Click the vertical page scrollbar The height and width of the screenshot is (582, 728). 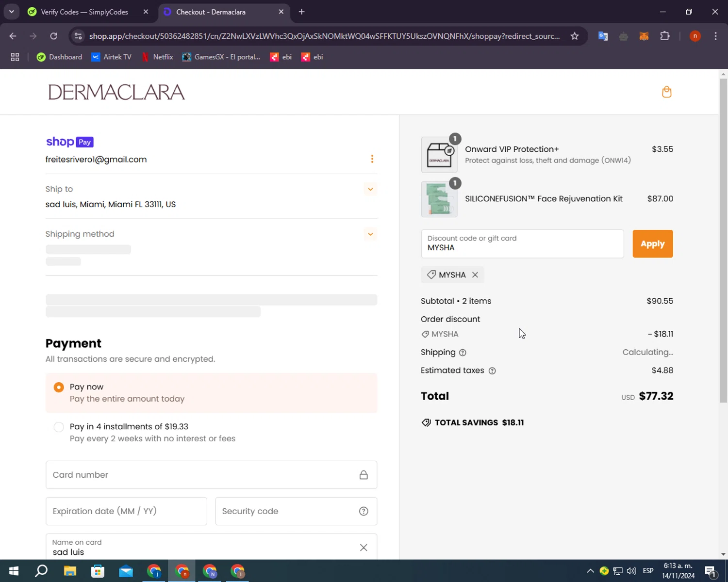723,241
